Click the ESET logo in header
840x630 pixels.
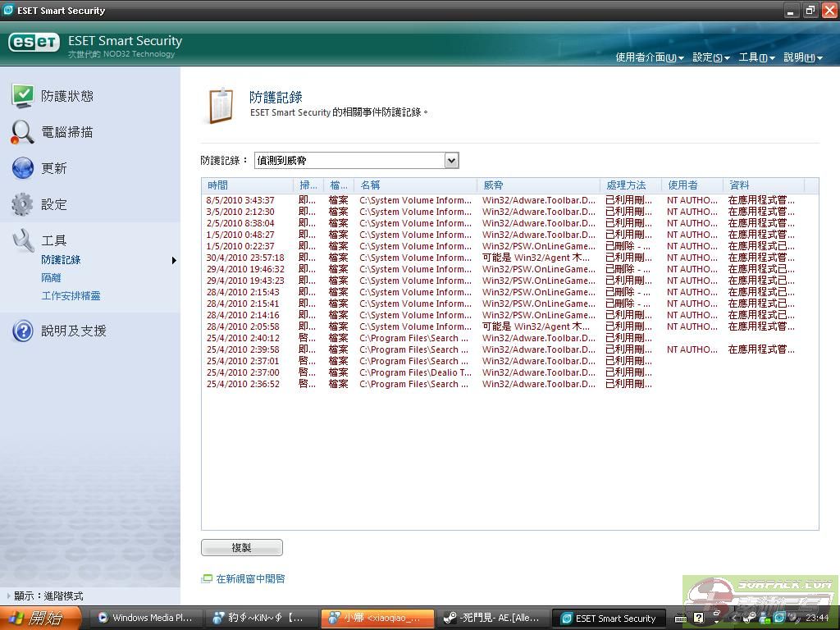tap(34, 43)
